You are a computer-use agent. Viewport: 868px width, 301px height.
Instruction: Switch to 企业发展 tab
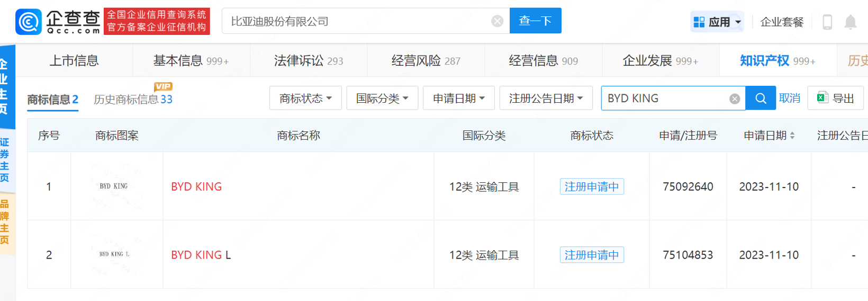(x=661, y=60)
